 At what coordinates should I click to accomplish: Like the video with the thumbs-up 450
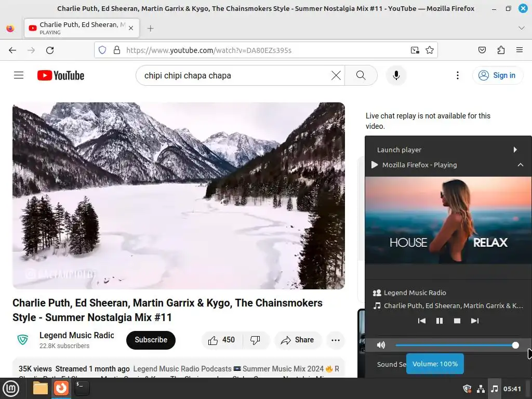point(221,340)
